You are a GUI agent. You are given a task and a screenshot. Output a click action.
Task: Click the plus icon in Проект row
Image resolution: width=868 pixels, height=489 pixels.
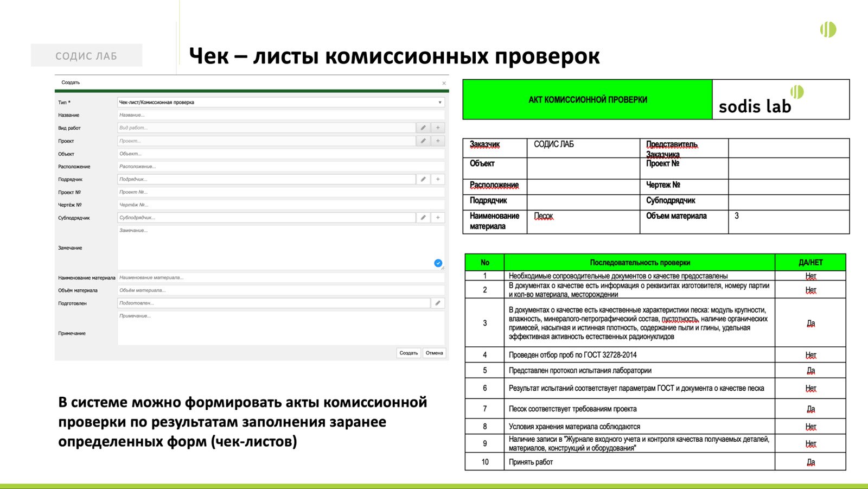(x=438, y=141)
